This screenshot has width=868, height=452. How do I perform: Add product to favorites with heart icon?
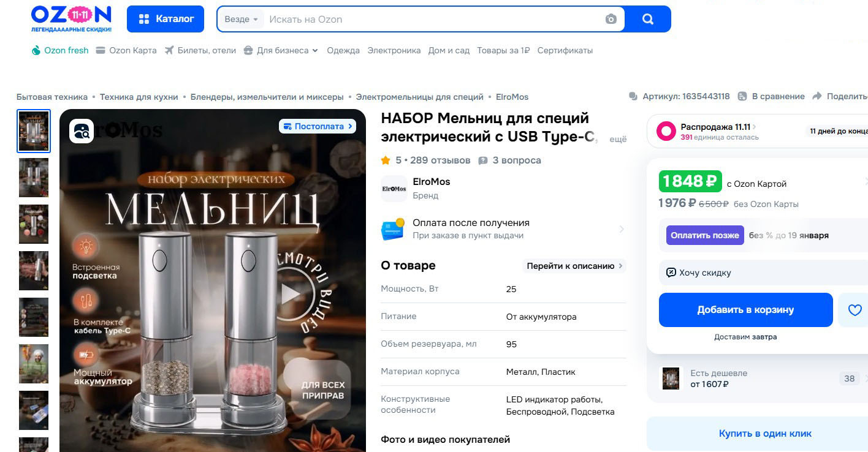855,311
